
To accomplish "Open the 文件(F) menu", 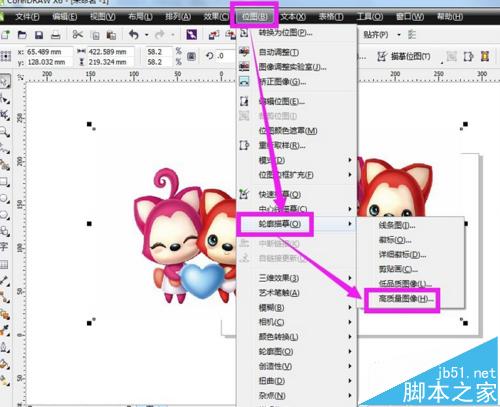I will (x=28, y=16).
